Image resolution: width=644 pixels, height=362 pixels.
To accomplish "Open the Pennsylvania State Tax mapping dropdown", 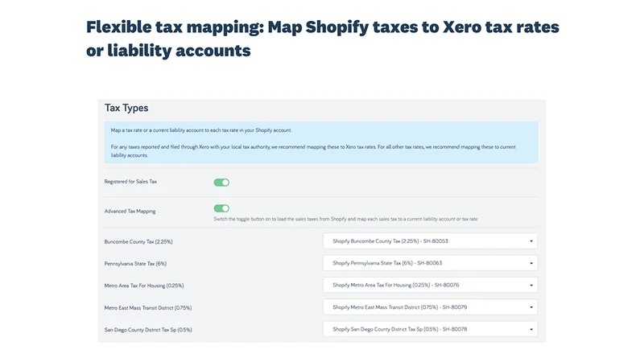I will (x=430, y=263).
